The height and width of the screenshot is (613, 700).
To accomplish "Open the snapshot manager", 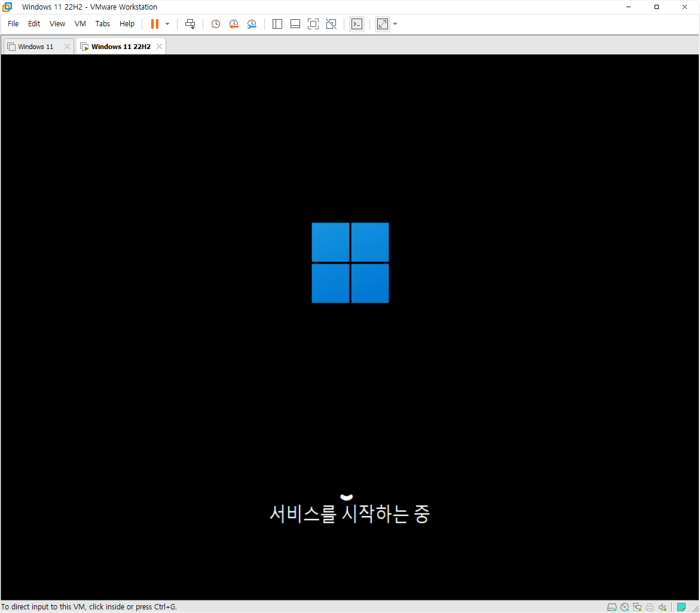I will click(252, 24).
